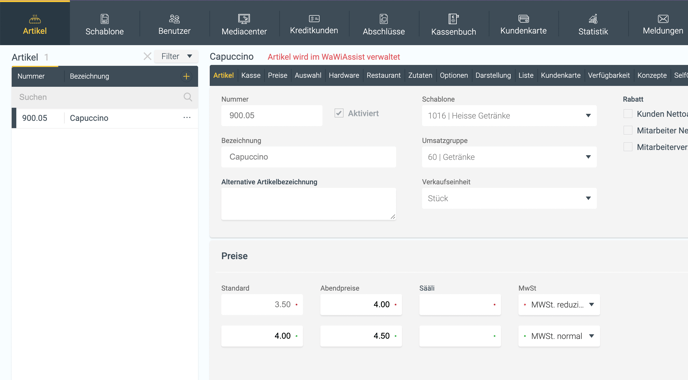Open Meldungen messages
Screen dimensions: 688x380
(x=663, y=25)
